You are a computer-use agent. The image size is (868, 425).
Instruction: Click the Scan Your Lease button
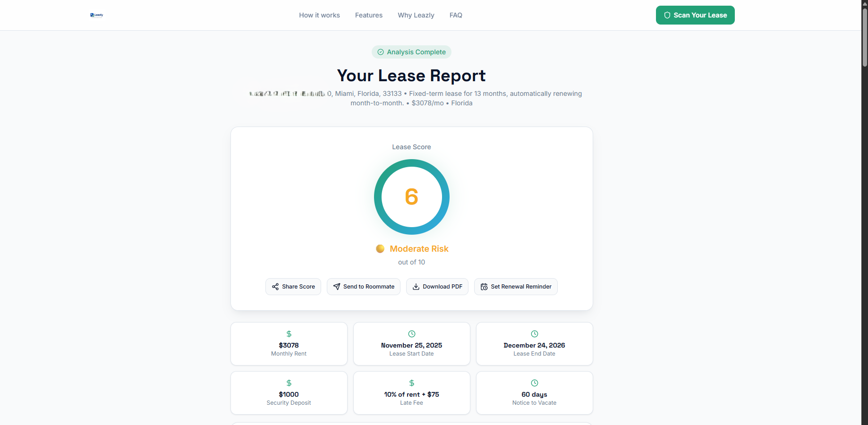click(695, 15)
